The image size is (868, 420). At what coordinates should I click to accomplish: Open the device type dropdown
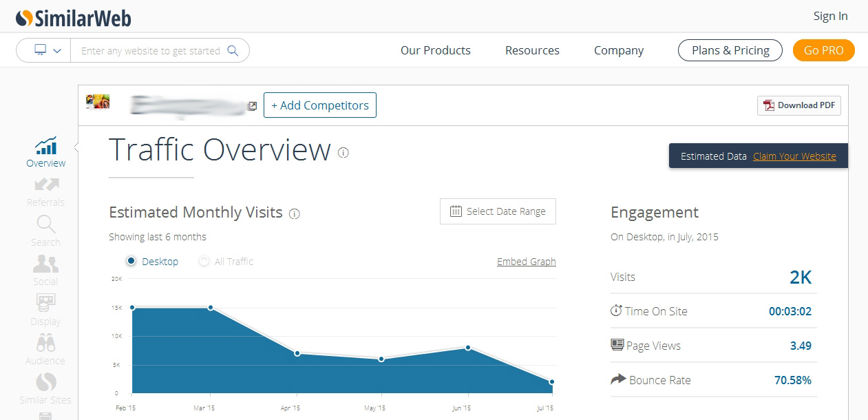(x=47, y=50)
